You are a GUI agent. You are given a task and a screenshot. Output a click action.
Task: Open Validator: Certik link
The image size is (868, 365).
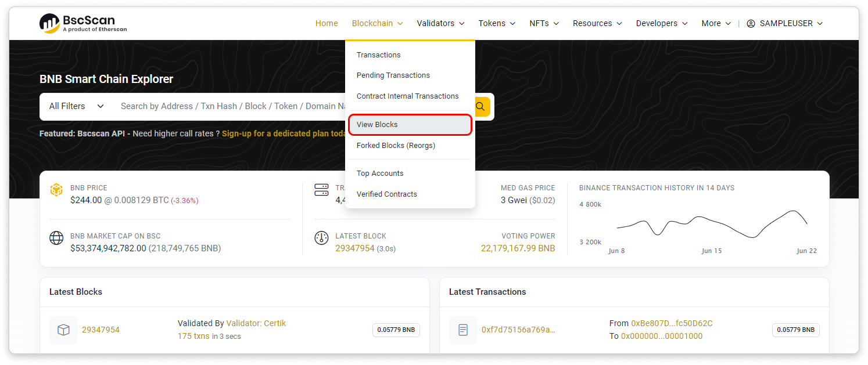click(256, 323)
